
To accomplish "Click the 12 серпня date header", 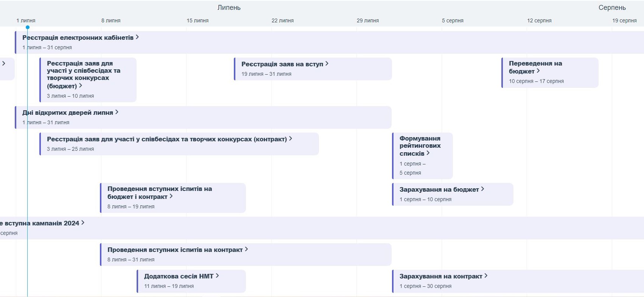I will [x=539, y=20].
